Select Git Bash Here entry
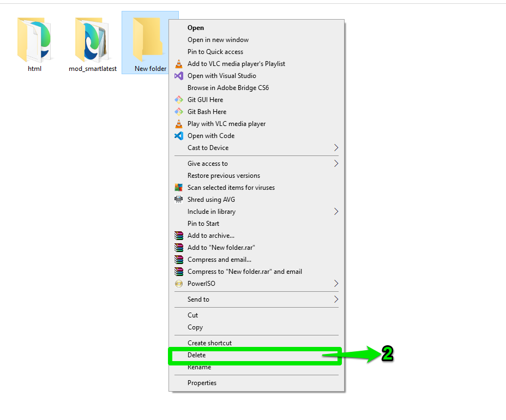Viewport: 506px width, 420px height. [x=257, y=112]
